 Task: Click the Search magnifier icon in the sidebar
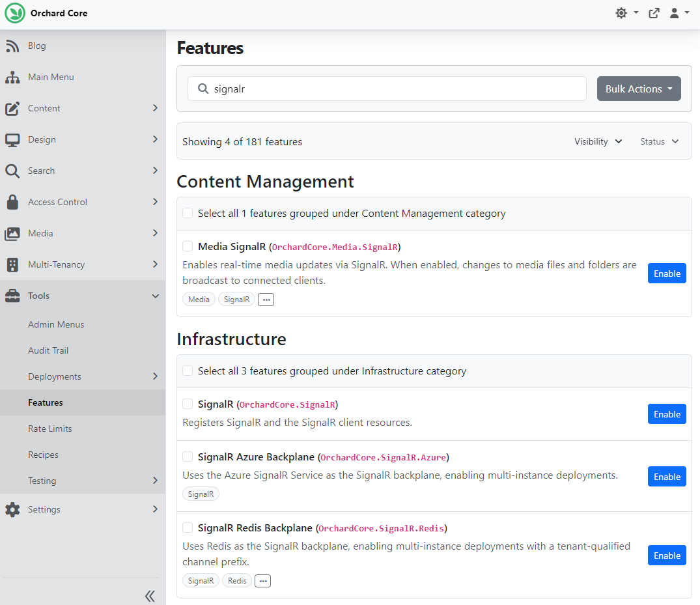12,171
